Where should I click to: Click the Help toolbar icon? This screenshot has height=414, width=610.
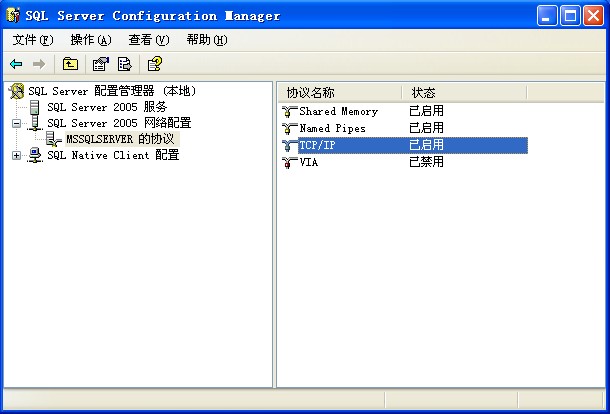point(154,64)
